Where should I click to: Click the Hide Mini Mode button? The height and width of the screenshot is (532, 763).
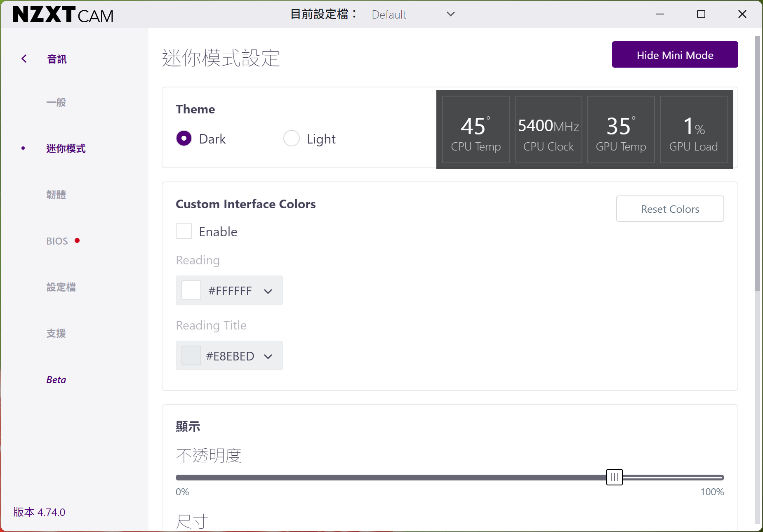click(x=675, y=54)
